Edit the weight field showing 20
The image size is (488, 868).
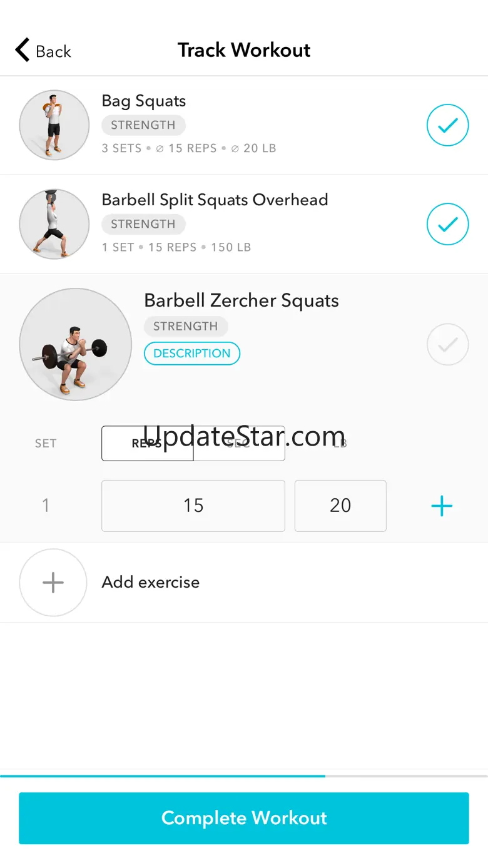[x=340, y=506]
